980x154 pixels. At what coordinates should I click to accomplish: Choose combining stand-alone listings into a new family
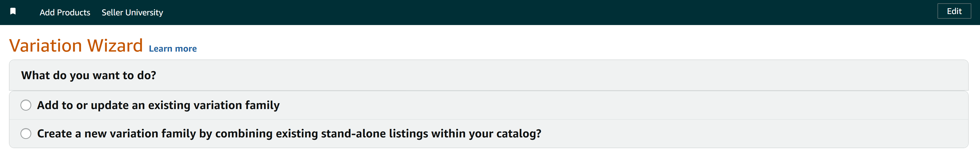[x=26, y=134]
